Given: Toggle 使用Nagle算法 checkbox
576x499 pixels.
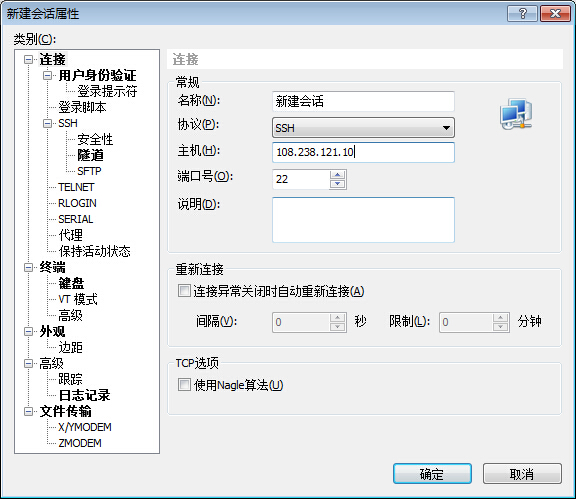Looking at the screenshot, I should [184, 385].
